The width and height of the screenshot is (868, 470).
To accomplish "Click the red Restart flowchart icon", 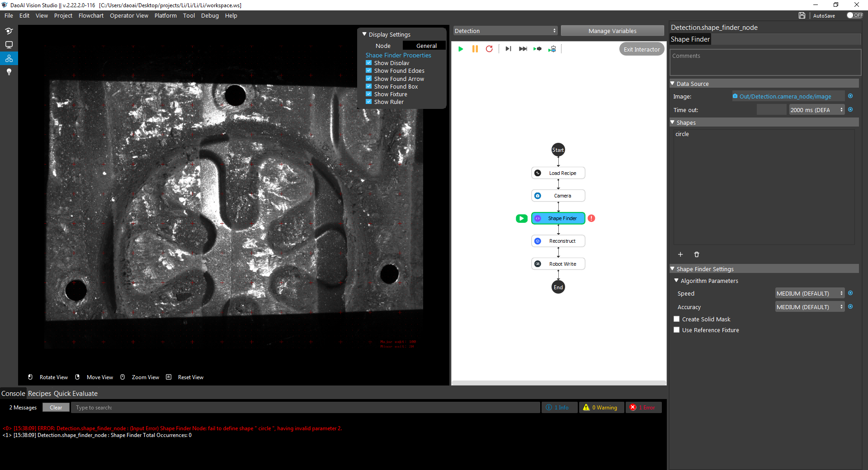I will 489,49.
